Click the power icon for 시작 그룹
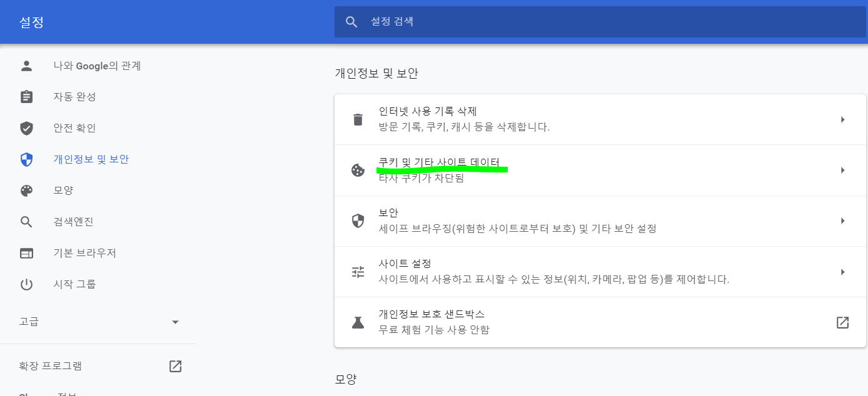The width and height of the screenshot is (868, 396). click(x=26, y=284)
